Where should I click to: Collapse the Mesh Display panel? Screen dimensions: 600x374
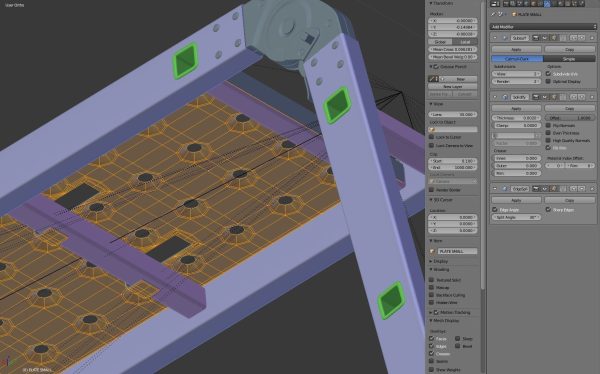430,320
